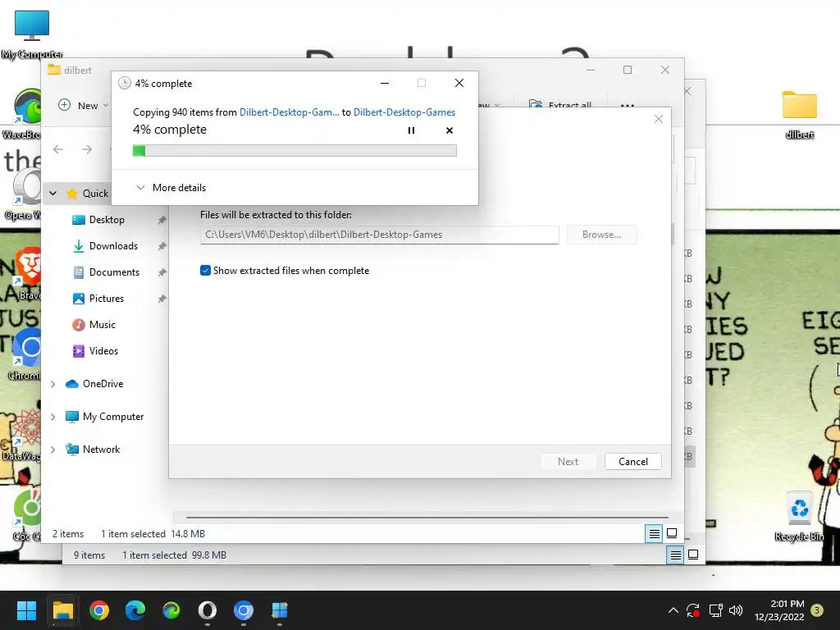
Task: Open source link Dilbert-Desktop-Gam...
Action: pyautogui.click(x=290, y=112)
